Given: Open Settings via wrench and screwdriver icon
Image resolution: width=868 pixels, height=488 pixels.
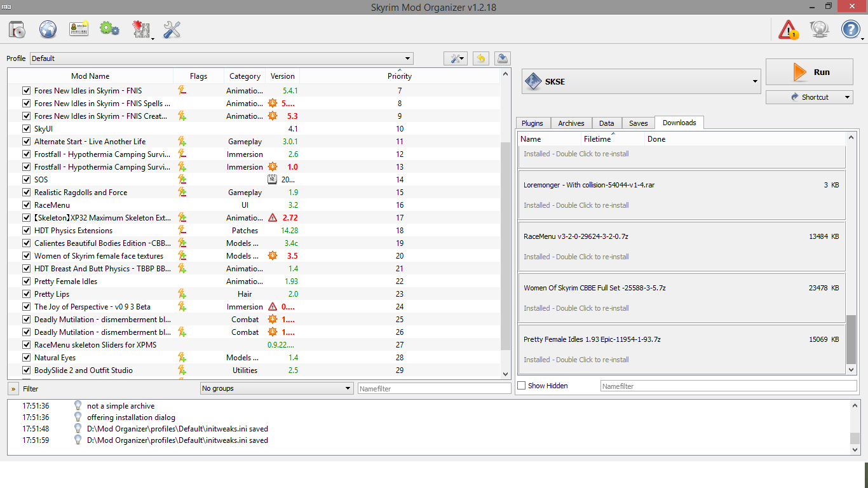Looking at the screenshot, I should pyautogui.click(x=172, y=29).
